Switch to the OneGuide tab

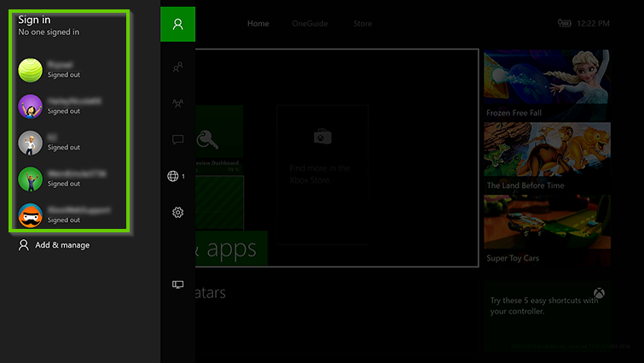pyautogui.click(x=310, y=24)
